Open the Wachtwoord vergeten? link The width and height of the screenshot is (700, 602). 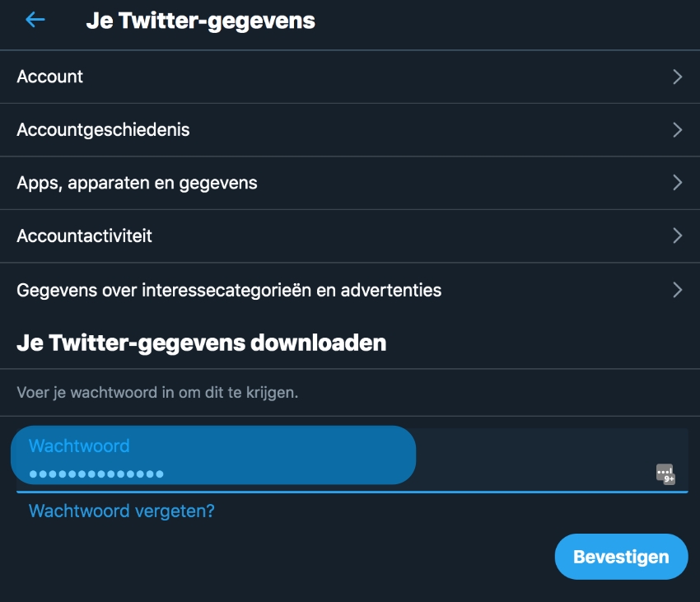(121, 511)
